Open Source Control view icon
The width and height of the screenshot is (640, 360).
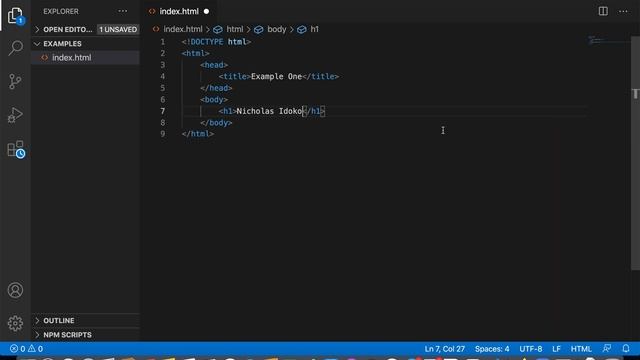click(x=15, y=81)
